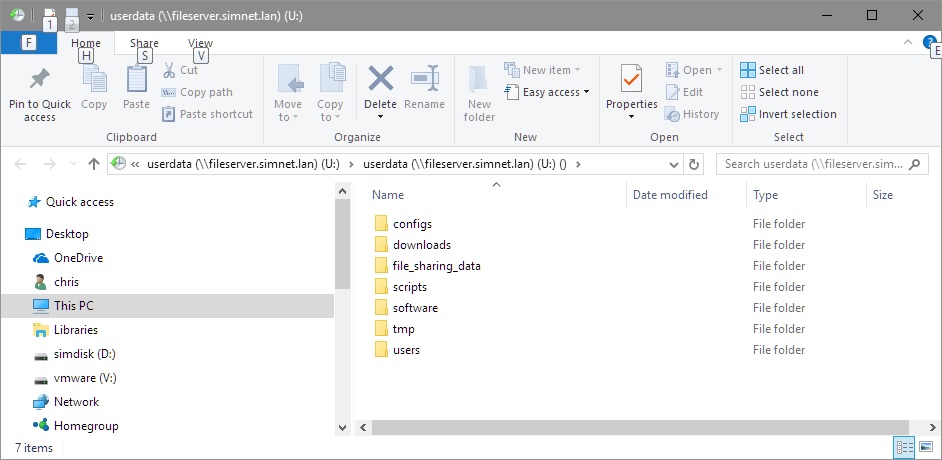
Task: Create a folder with New folder icon
Action: [x=479, y=79]
